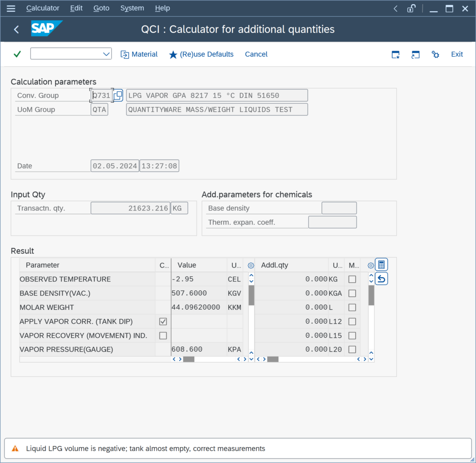Close the SAP window
Viewport: 476px width, 463px height.
pyautogui.click(x=465, y=8)
